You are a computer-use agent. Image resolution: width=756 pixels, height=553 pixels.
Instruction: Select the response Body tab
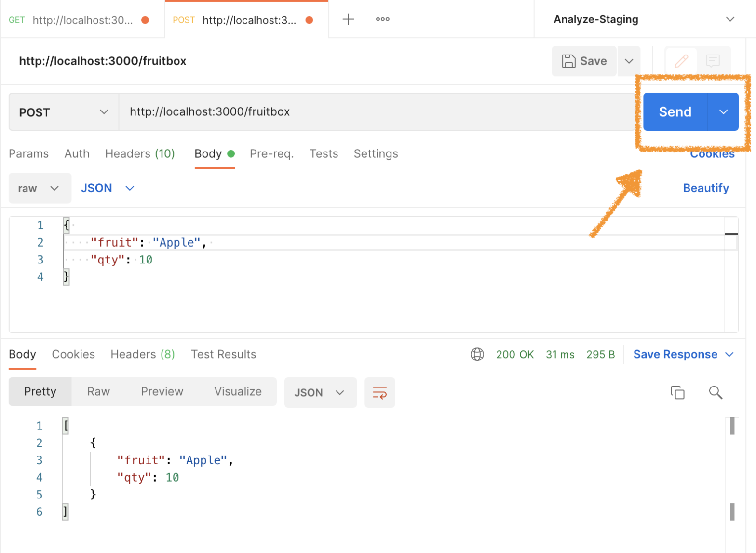tap(22, 355)
